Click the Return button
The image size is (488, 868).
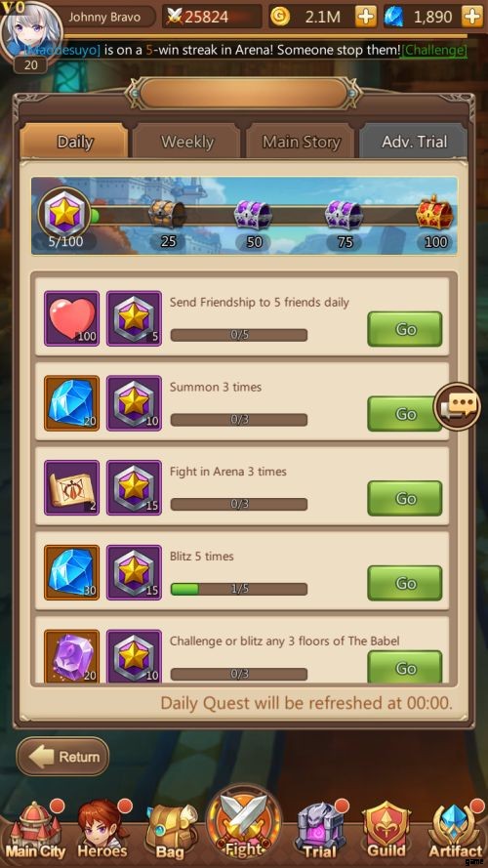point(62,756)
